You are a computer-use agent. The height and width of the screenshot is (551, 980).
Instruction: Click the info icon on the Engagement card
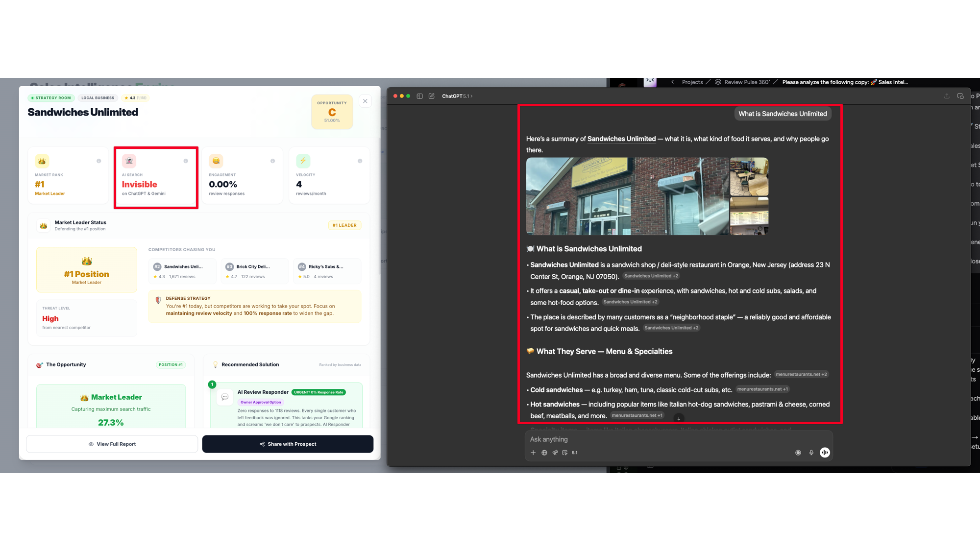point(273,161)
